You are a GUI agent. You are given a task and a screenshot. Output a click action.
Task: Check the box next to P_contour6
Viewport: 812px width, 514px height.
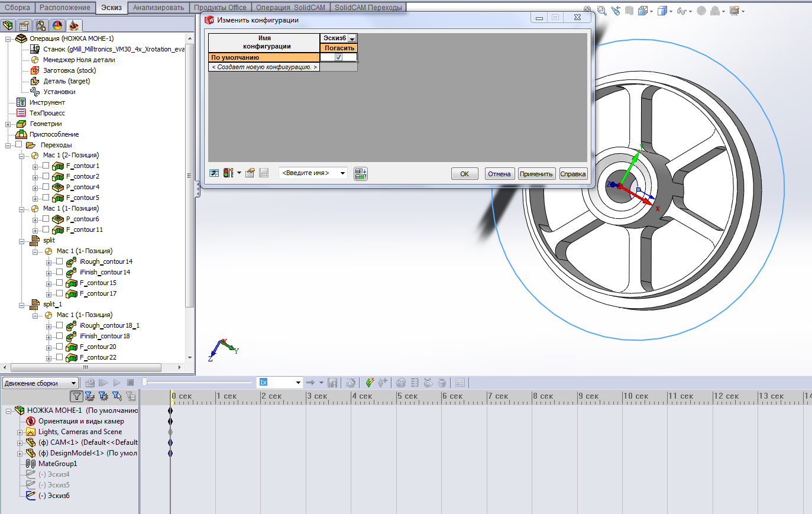(x=46, y=219)
